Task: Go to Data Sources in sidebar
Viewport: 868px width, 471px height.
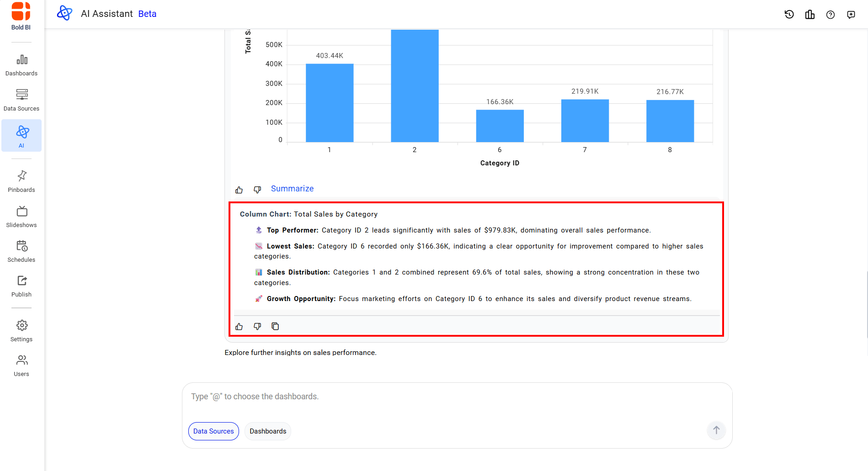Action: (x=21, y=100)
